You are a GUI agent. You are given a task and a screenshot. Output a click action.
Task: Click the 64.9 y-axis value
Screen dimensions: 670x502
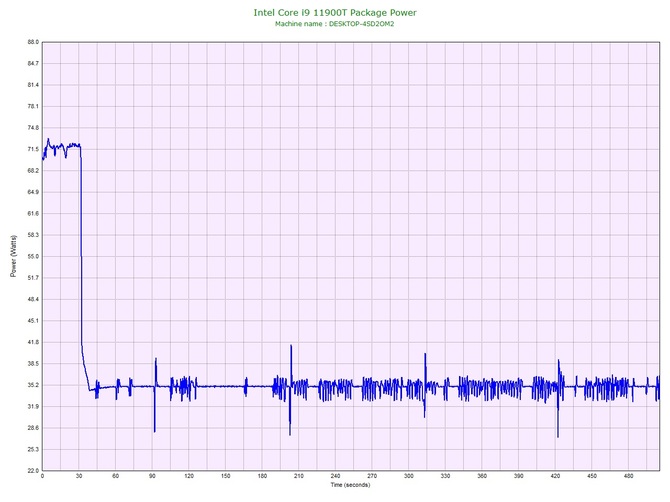(33, 192)
